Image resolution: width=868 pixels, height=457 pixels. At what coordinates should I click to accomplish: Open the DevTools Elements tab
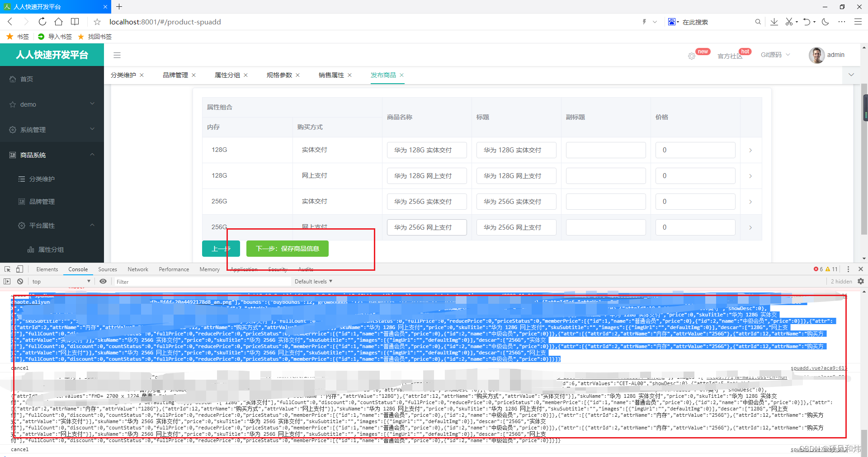47,269
